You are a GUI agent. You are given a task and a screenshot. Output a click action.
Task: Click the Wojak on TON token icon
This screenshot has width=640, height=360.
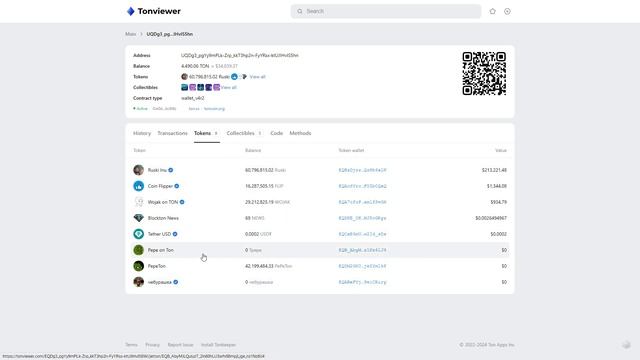coord(138,202)
